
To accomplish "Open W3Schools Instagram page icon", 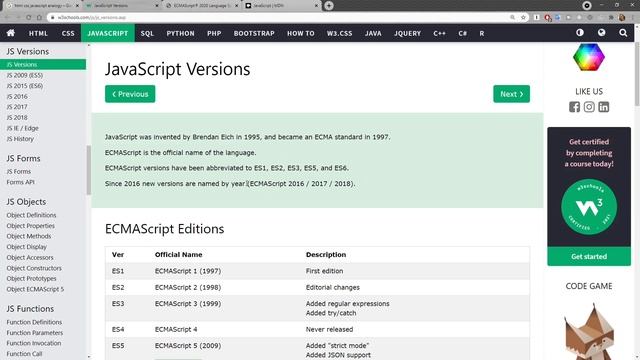I will click(589, 107).
